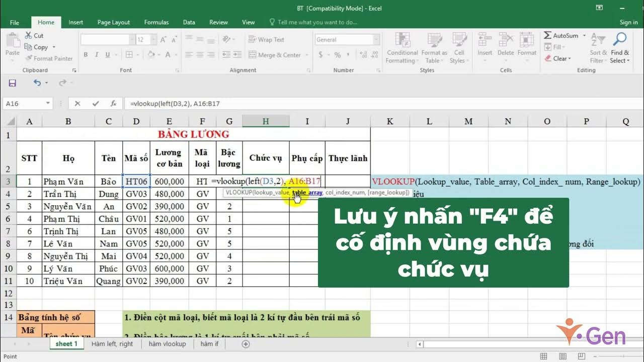Click the Undo arrow icon
644x362 pixels.
pos(37,83)
